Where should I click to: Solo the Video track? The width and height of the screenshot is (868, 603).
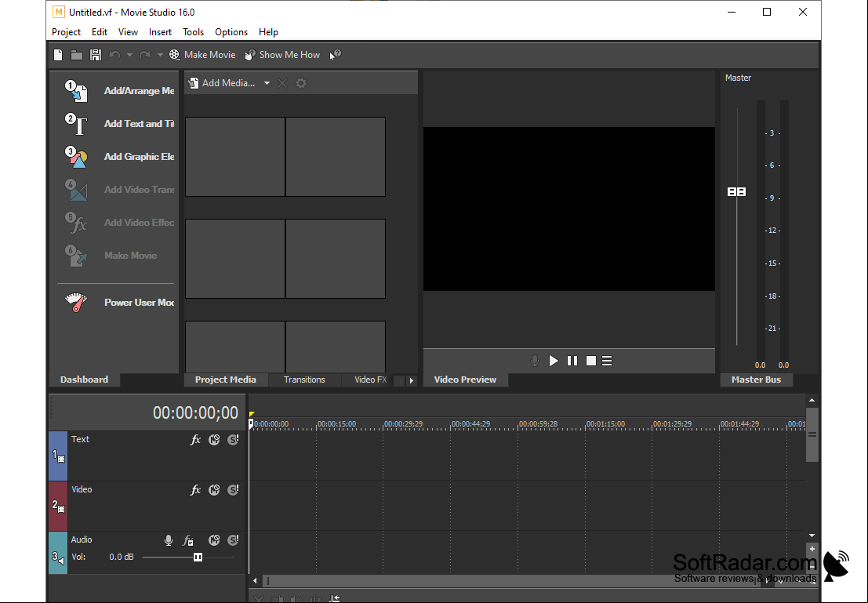pos(233,490)
